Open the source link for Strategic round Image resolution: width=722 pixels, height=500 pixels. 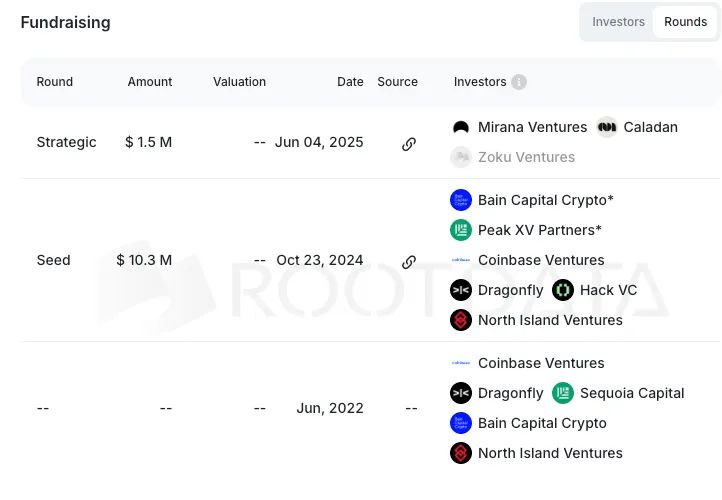pyautogui.click(x=409, y=144)
